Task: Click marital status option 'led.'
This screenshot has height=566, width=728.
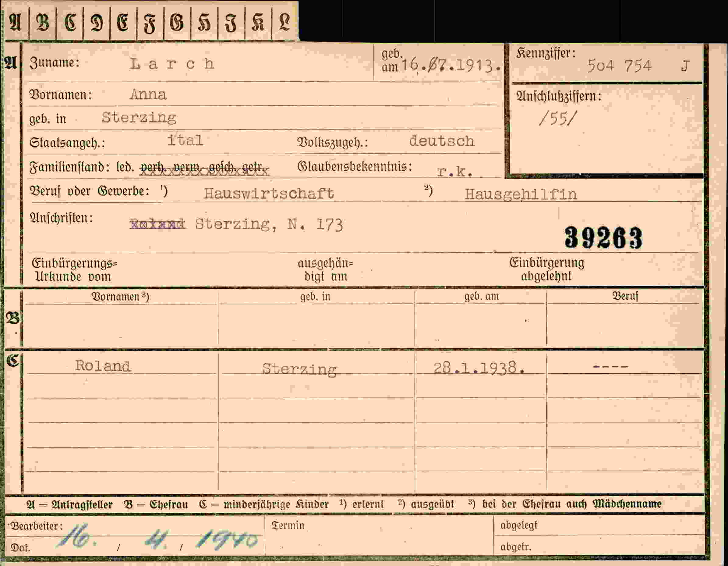Action: coord(125,167)
